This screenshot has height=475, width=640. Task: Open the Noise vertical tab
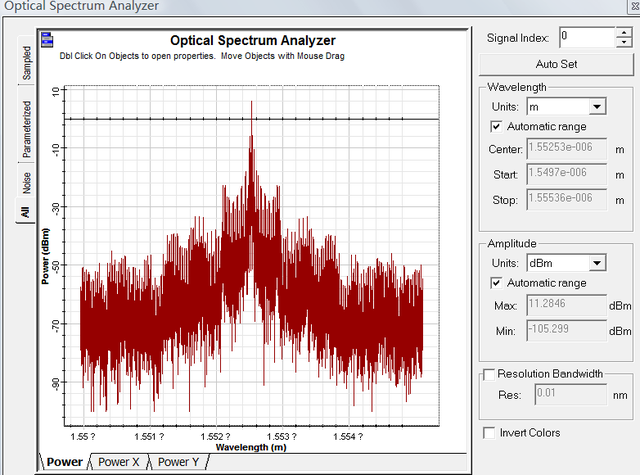point(27,182)
